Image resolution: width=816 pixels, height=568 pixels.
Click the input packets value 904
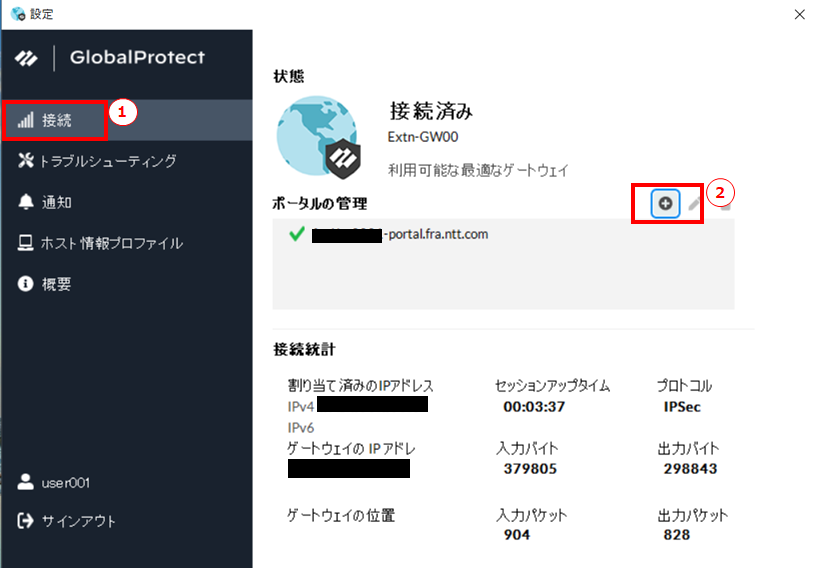(x=516, y=535)
